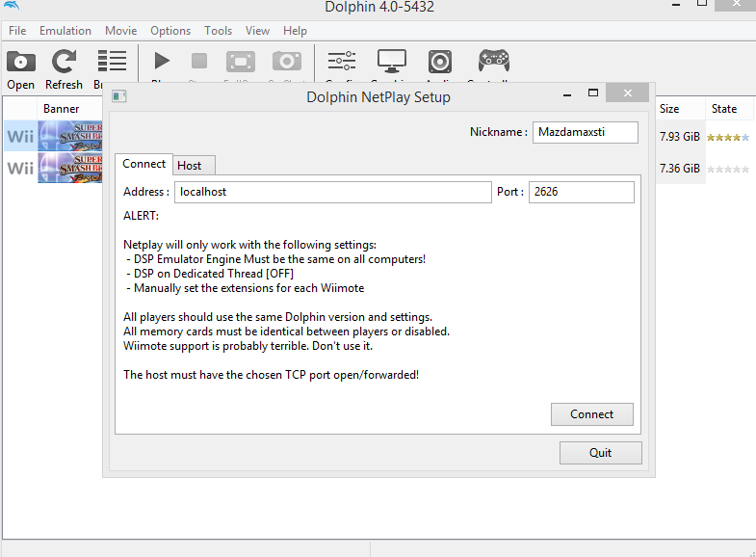
Task: Open the Emulation menu
Action: [x=65, y=31]
